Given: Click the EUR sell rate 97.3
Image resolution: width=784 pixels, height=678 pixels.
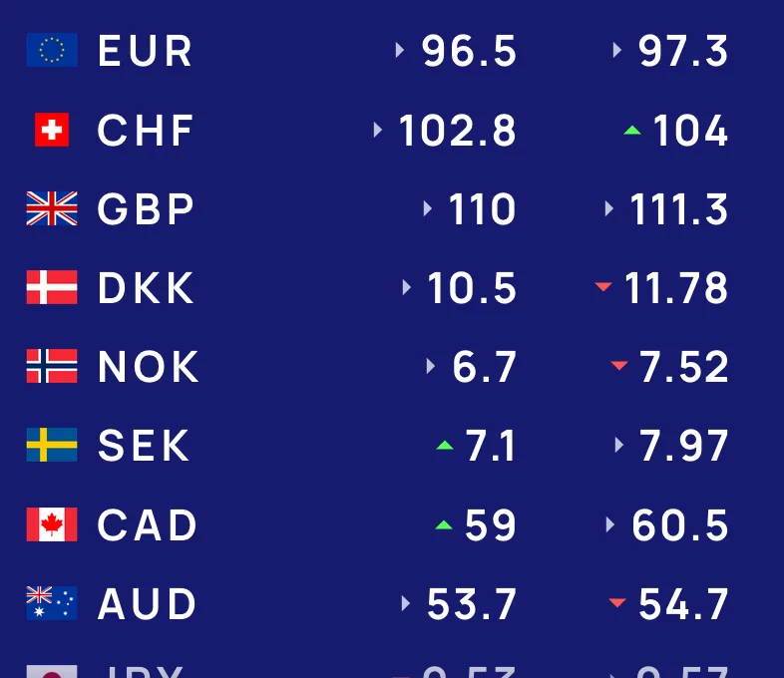Looking at the screenshot, I should [x=683, y=51].
